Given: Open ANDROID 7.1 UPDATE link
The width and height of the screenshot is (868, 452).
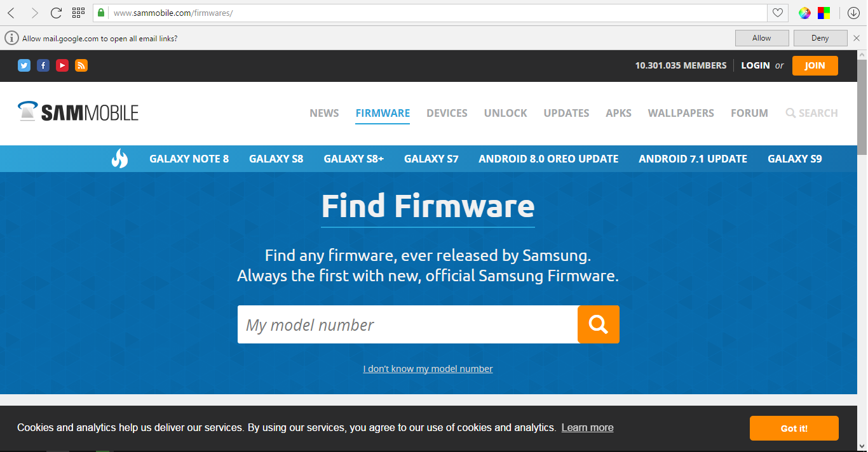Looking at the screenshot, I should (x=693, y=159).
